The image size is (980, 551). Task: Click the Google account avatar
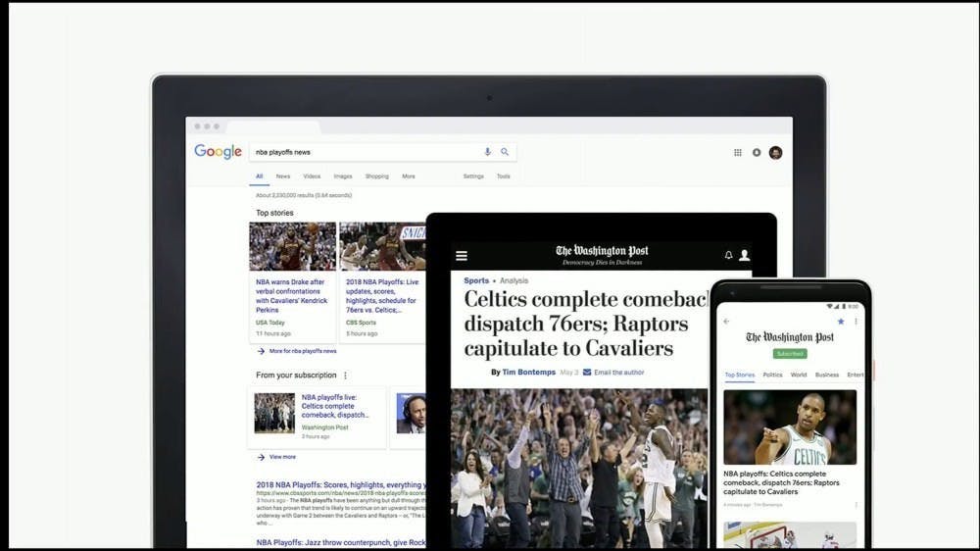tap(775, 153)
